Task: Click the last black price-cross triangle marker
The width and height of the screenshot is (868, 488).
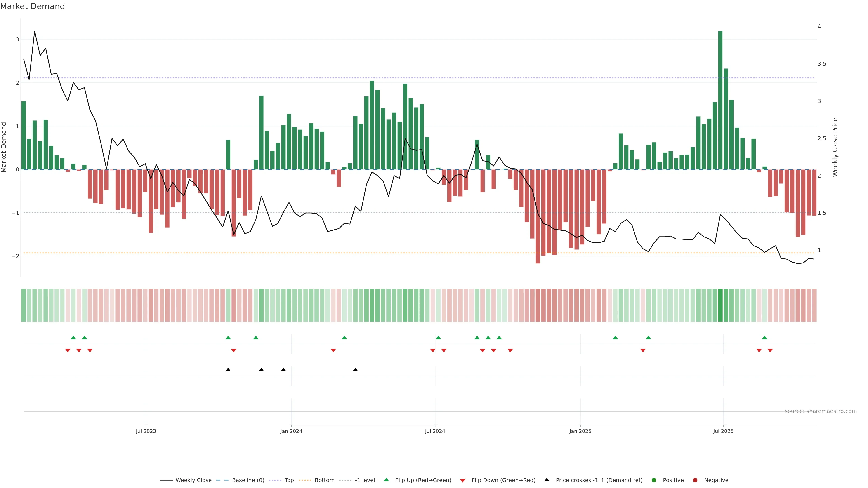Action: [355, 370]
